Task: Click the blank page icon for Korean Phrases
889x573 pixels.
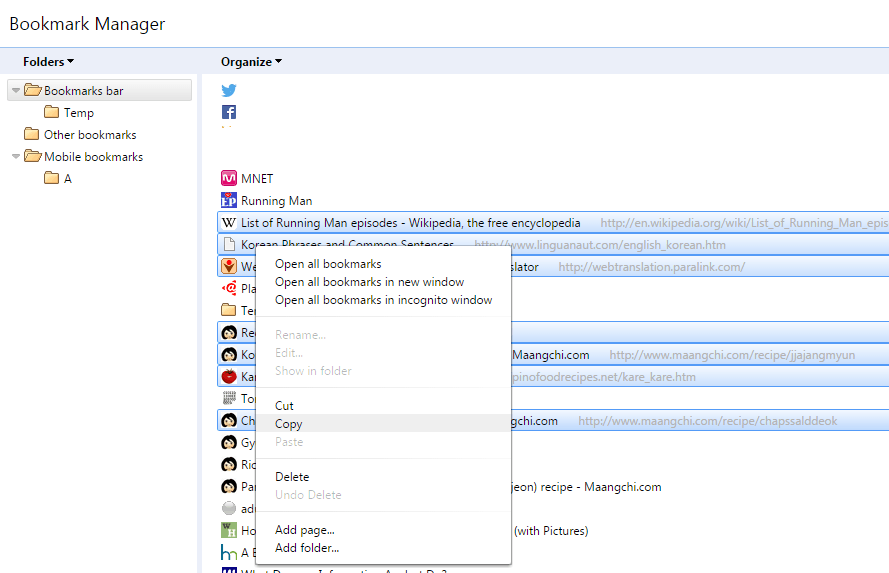Action: tap(229, 245)
